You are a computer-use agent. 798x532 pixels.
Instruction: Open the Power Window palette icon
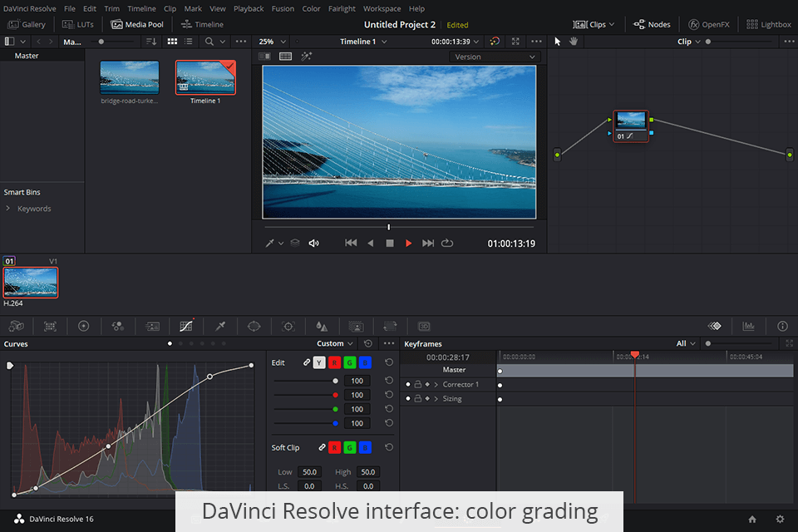[x=254, y=327]
